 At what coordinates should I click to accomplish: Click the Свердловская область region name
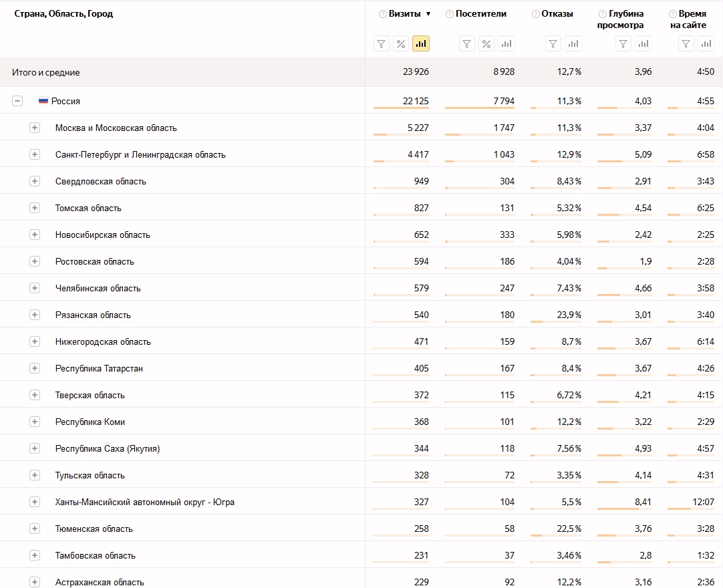[100, 181]
